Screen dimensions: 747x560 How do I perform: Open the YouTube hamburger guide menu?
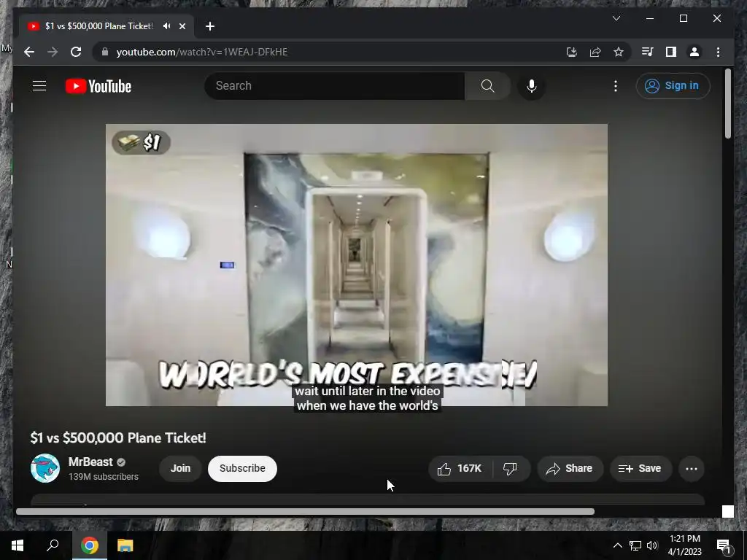39,86
